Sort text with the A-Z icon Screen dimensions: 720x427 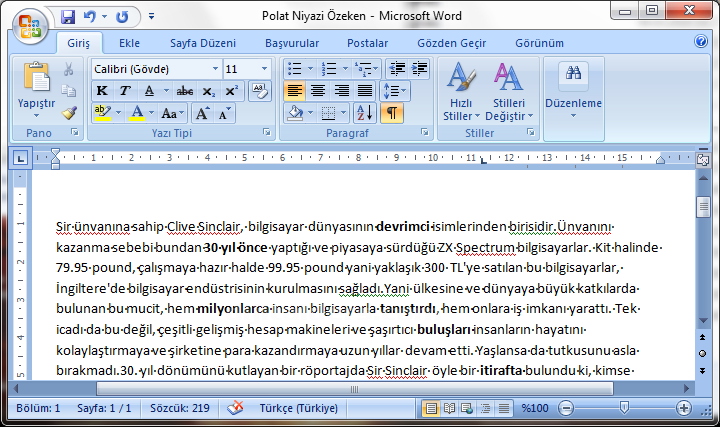point(365,113)
